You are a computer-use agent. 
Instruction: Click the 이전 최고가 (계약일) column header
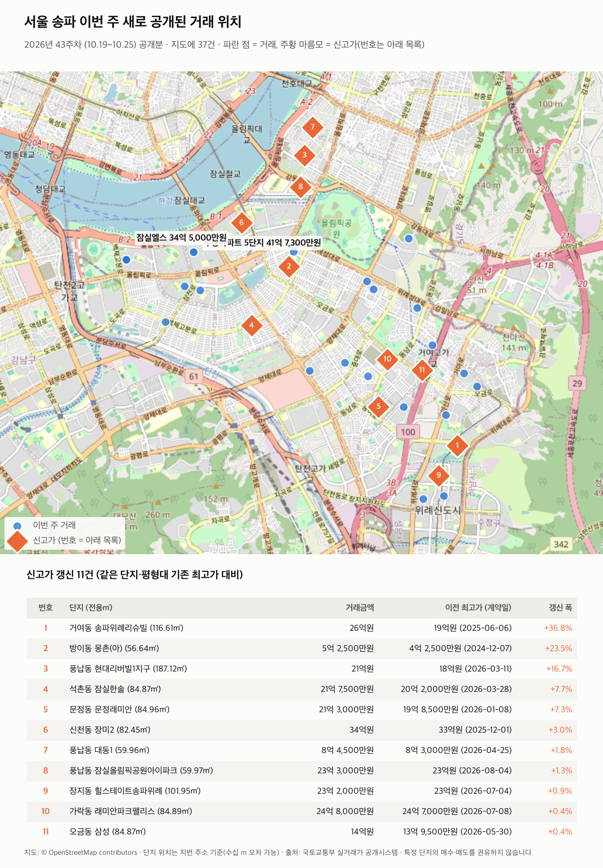(478, 607)
